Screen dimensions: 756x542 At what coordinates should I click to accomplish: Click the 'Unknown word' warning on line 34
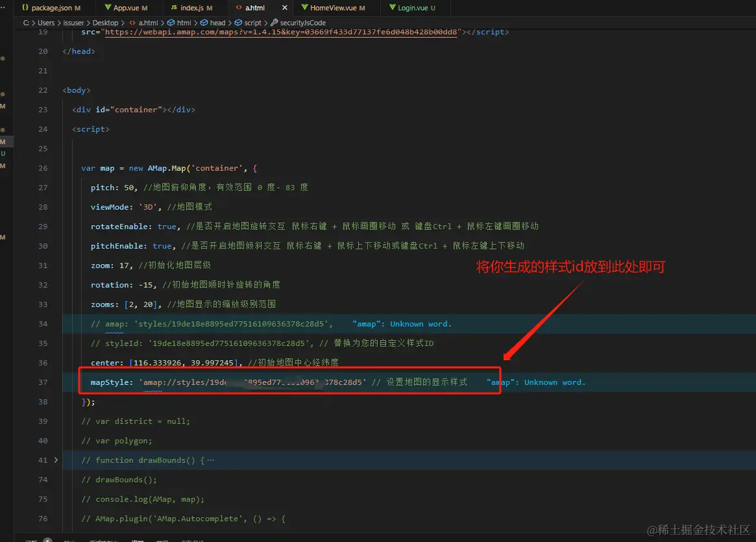tap(402, 324)
